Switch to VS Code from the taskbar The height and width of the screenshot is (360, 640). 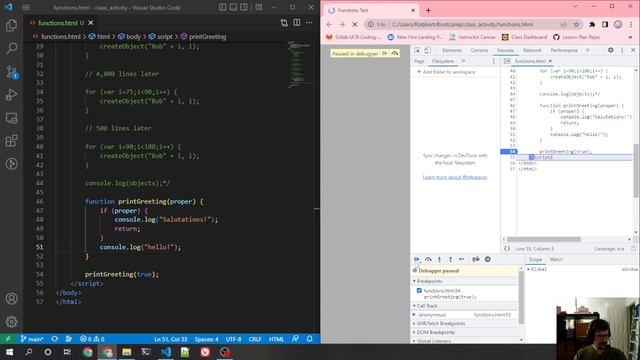pos(166,352)
